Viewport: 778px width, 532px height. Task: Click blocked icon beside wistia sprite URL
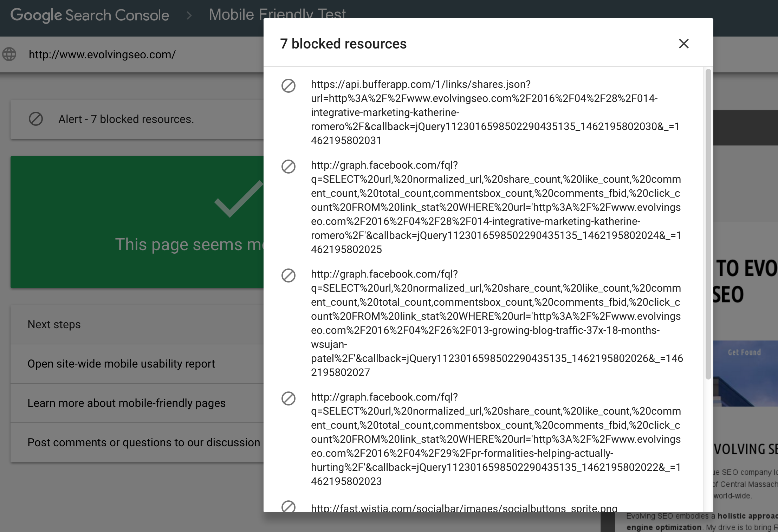coord(288,507)
